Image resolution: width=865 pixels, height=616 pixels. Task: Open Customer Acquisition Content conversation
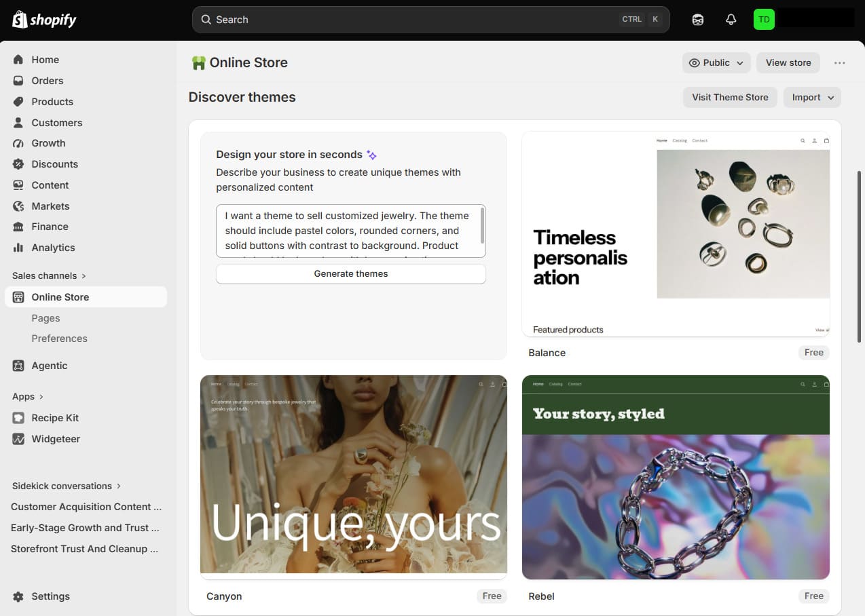click(x=86, y=507)
